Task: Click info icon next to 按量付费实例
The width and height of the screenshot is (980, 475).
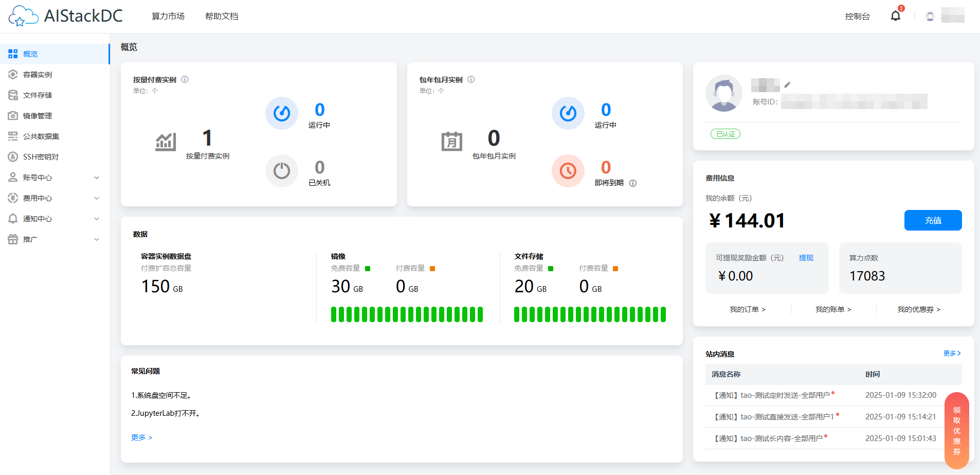Action: point(185,79)
